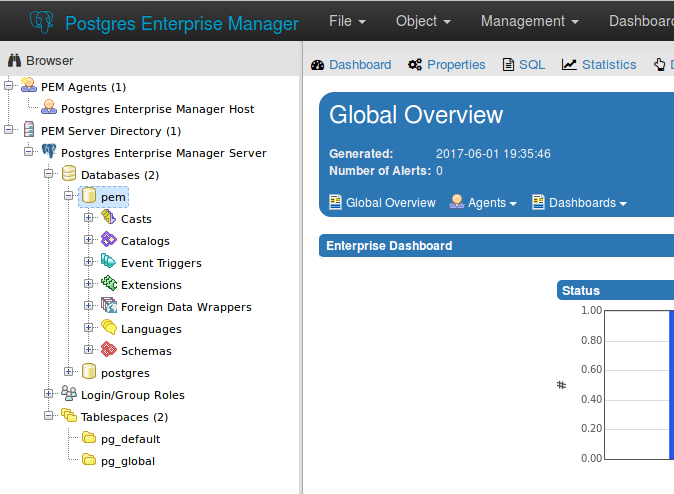Click the Schemas node icon
Viewport: 674px width, 494px height.
(109, 350)
